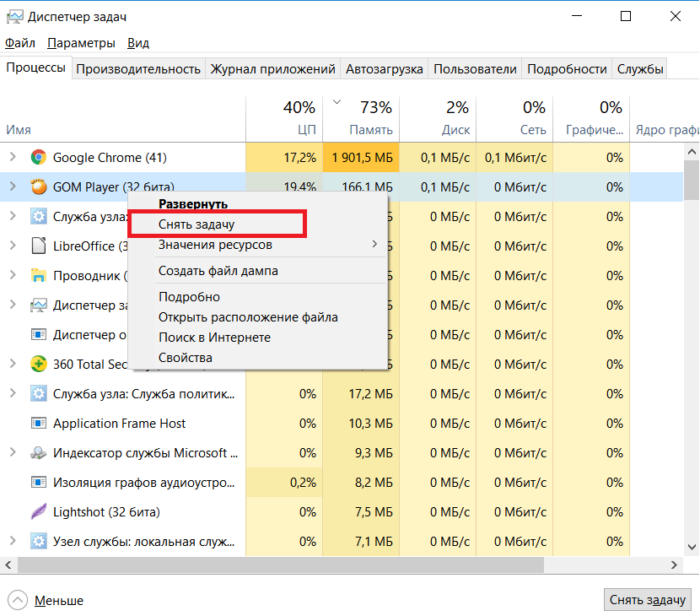Expand the GOM Player process group
This screenshot has width=700, height=616.
[13, 186]
